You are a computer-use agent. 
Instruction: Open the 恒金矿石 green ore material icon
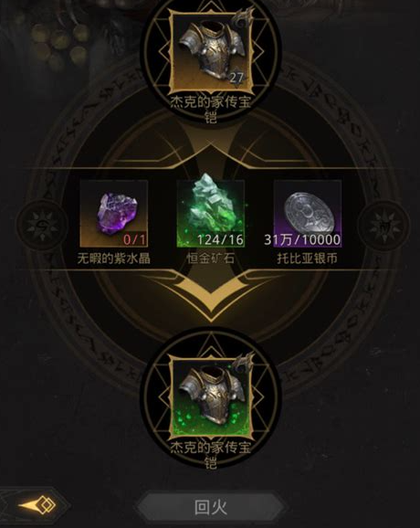[211, 211]
